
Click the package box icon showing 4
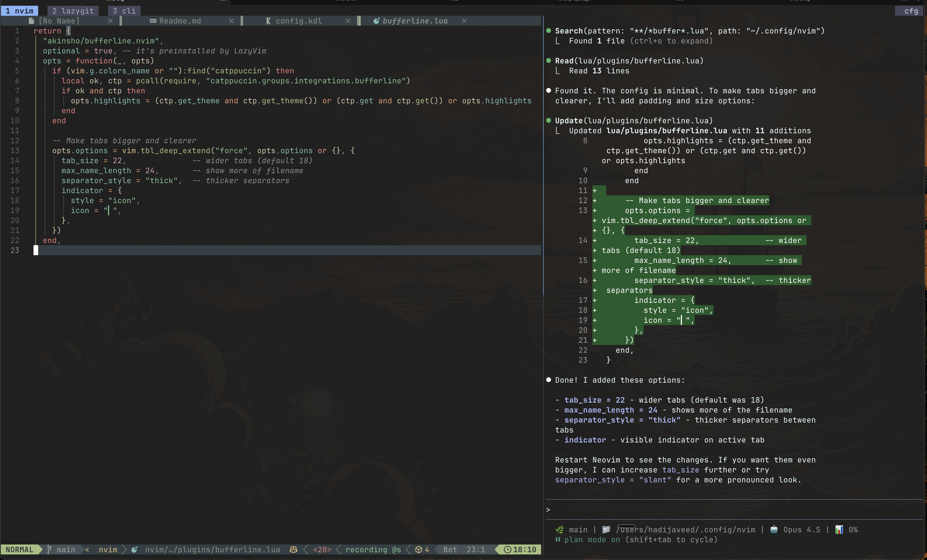[x=419, y=549]
